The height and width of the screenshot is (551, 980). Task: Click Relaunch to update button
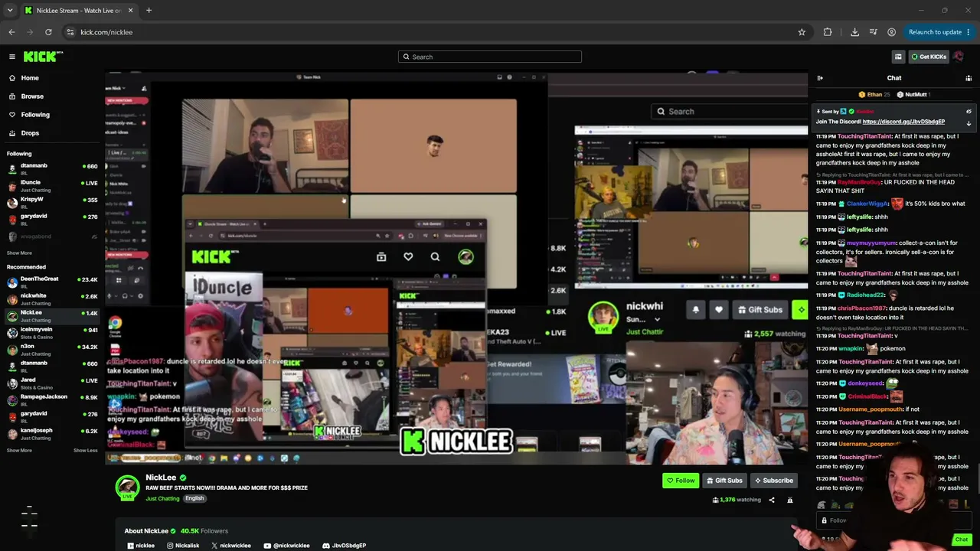click(935, 32)
